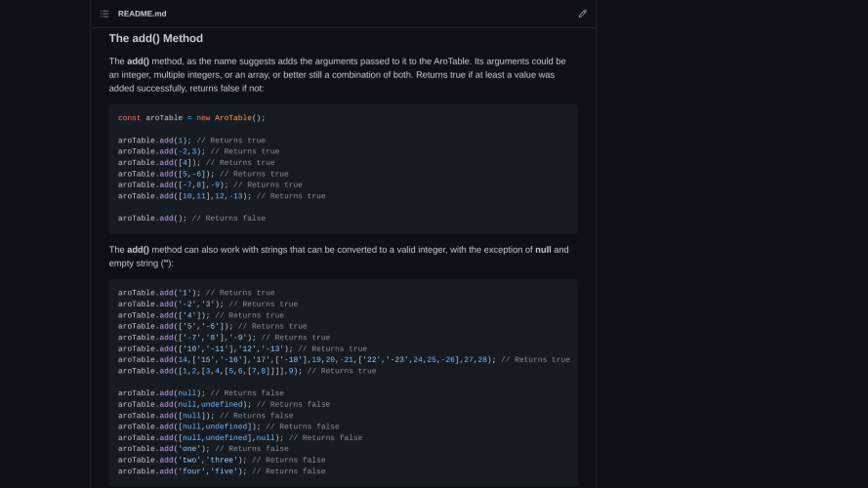Click the 'aroTable.add(null,undefined);' code line
868x488 pixels.
(x=225, y=404)
